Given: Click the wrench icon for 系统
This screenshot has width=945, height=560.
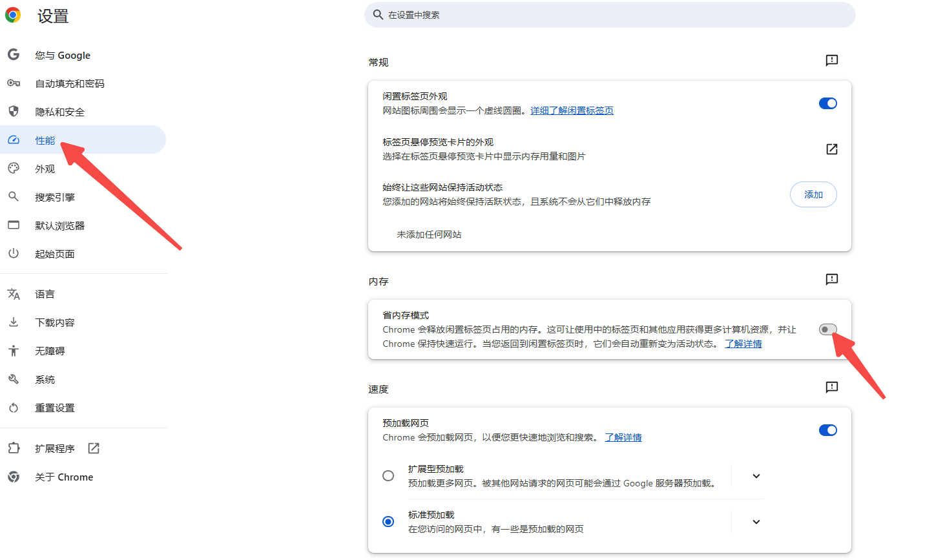Looking at the screenshot, I should tap(14, 379).
